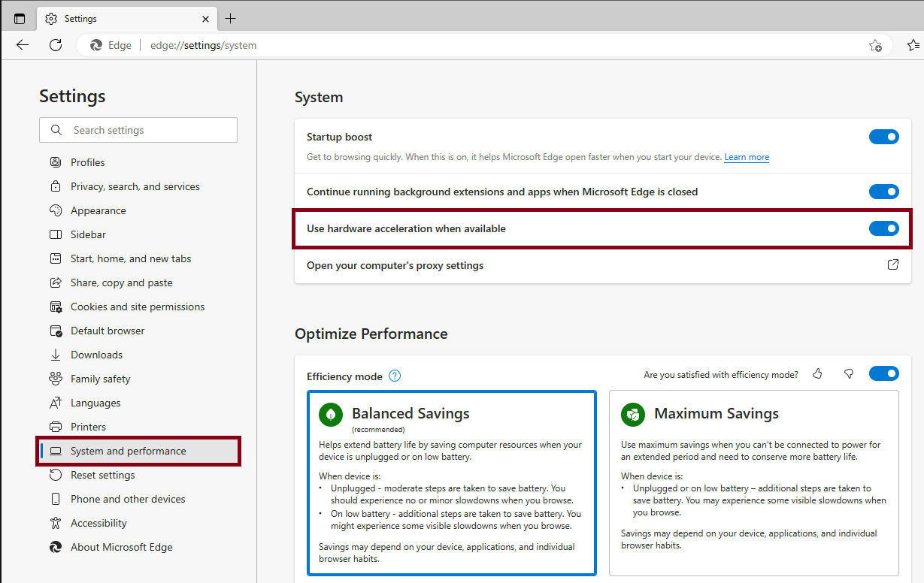Click the Optimize Performance heading
The width and height of the screenshot is (924, 583).
pos(371,334)
